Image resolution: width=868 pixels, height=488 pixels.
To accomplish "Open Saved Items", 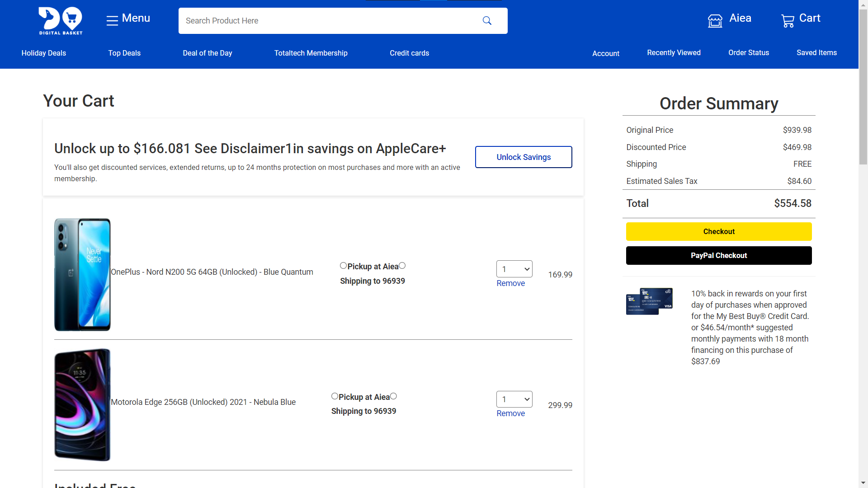I will pos(816,52).
